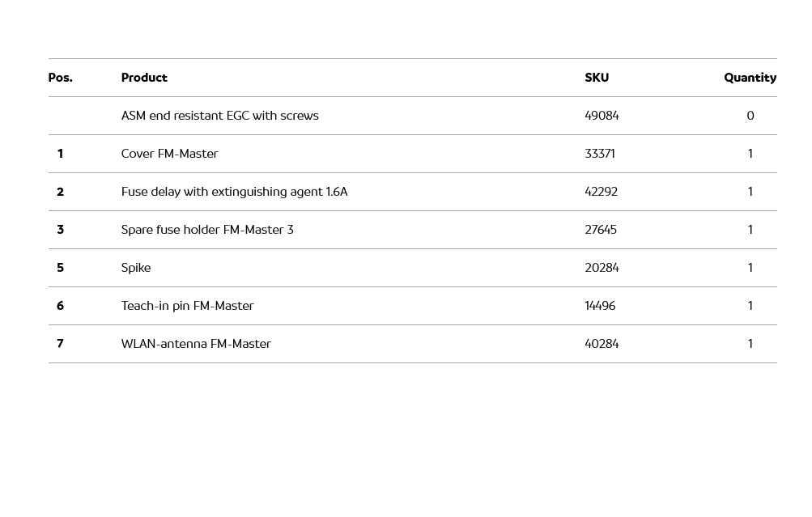Open Spare fuse holder FM-Master 3
Screen dimensions: 812x517
click(207, 230)
